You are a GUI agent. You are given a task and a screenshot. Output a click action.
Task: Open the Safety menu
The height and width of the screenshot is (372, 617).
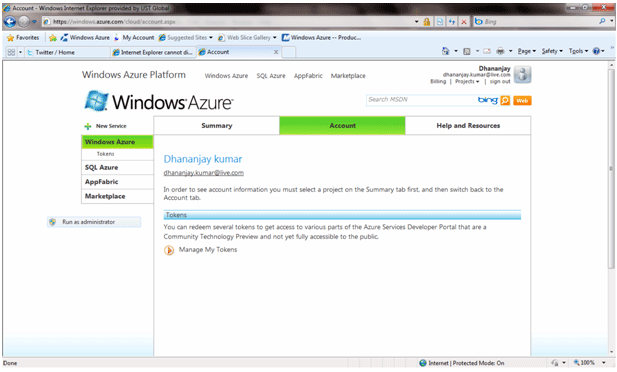(552, 51)
